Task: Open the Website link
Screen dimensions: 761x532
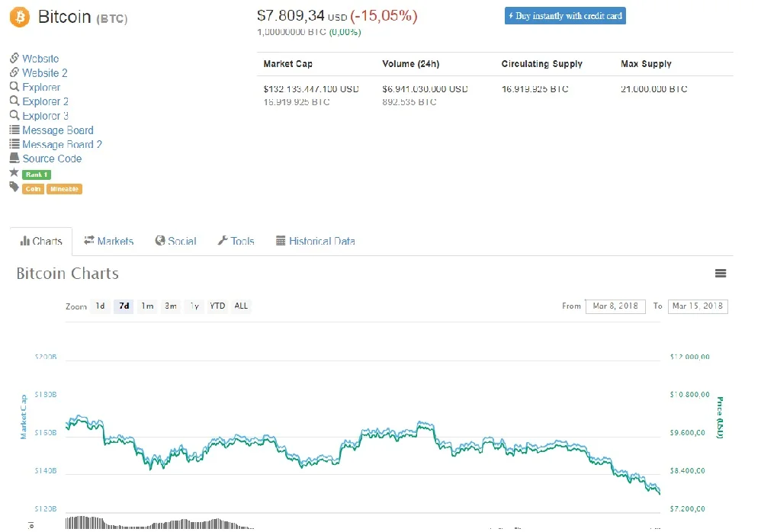Action: [x=40, y=59]
